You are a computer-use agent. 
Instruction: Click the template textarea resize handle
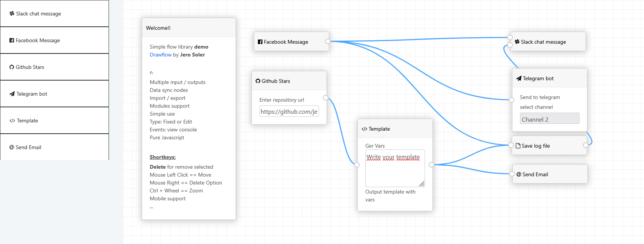[422, 184]
